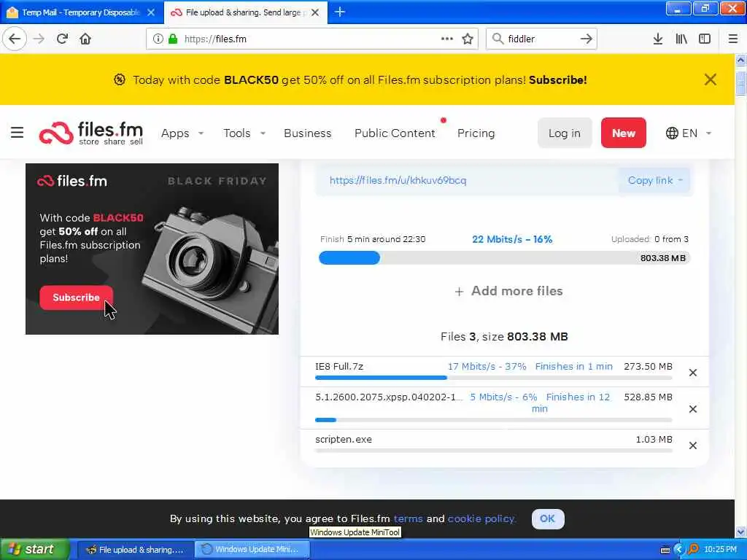
Task: Click Subscribe in the Black Friday ad
Action: 76,297
